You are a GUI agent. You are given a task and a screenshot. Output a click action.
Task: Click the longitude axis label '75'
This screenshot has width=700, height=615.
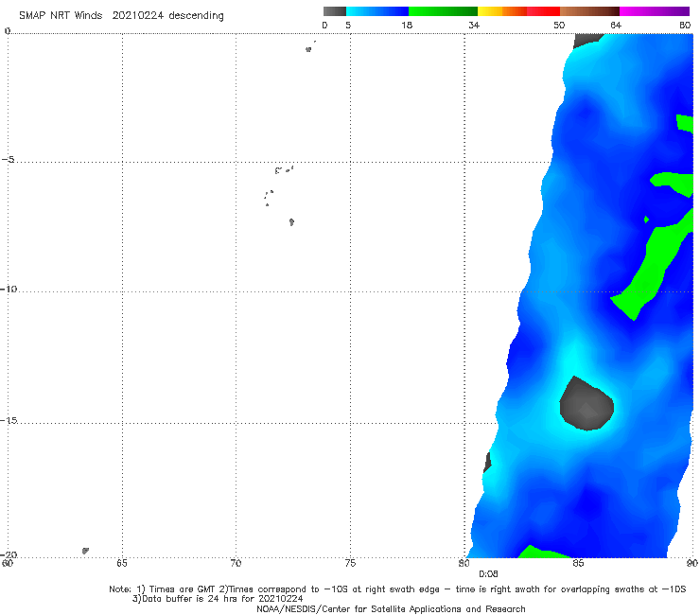pyautogui.click(x=350, y=563)
